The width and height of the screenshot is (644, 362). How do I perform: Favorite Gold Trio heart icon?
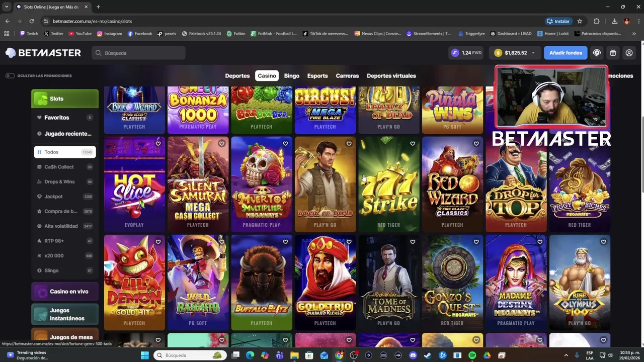pos(349,242)
